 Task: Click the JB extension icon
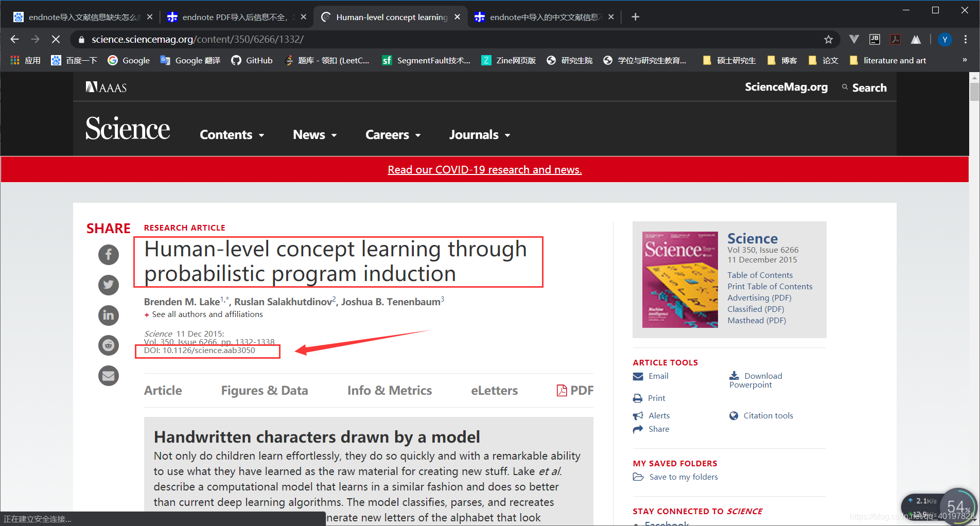coord(874,39)
